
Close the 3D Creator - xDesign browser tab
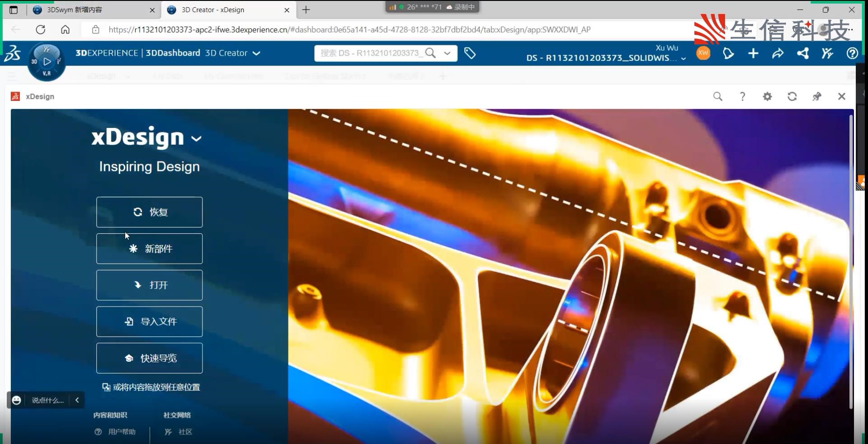287,10
